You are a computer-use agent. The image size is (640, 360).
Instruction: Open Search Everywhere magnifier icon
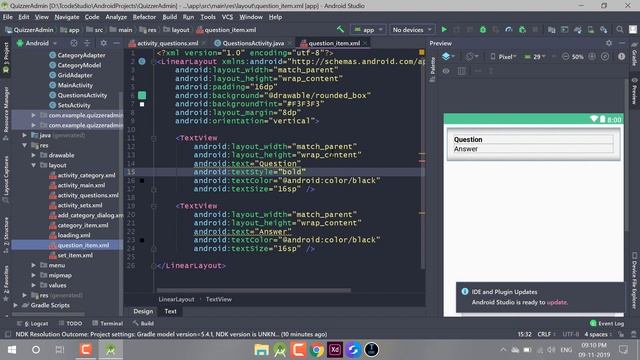pyautogui.click(x=620, y=29)
